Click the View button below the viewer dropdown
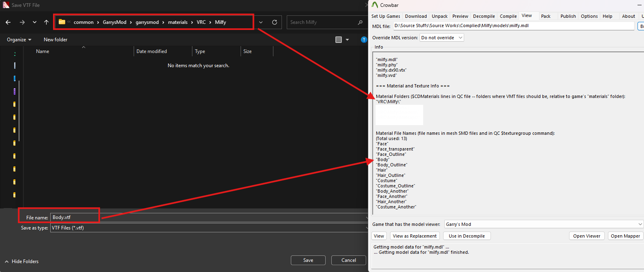Image resolution: width=644 pixels, height=272 pixels. 379,236
